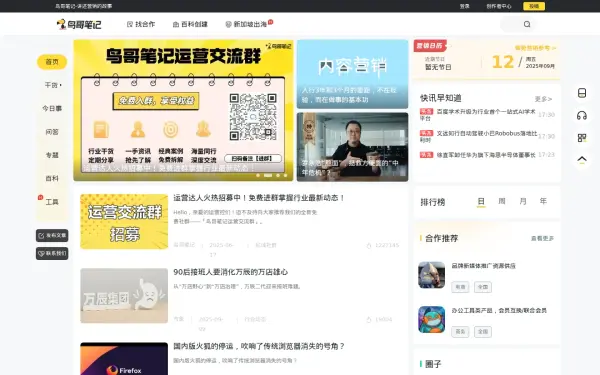600x375 pixels.
Task: Click the search magnifier icon
Action: [x=527, y=24]
